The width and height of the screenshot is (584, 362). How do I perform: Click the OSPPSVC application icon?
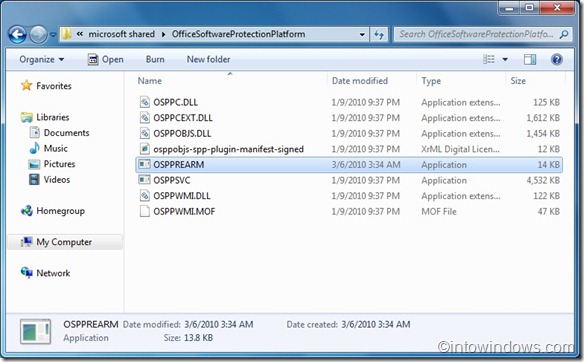click(144, 180)
